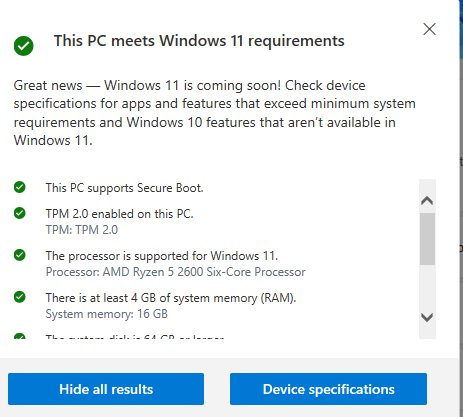The image size is (463, 417).
Task: Click the green check next to Secure Boot
Action: (20, 187)
